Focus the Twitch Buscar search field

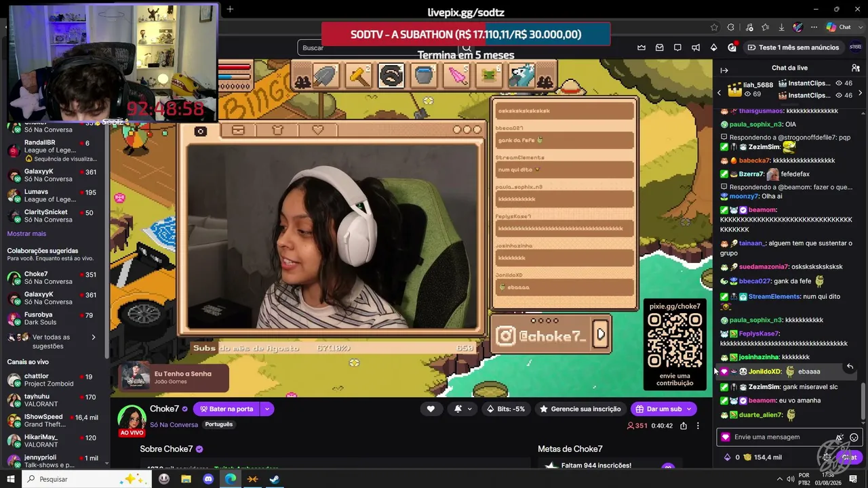click(x=377, y=47)
